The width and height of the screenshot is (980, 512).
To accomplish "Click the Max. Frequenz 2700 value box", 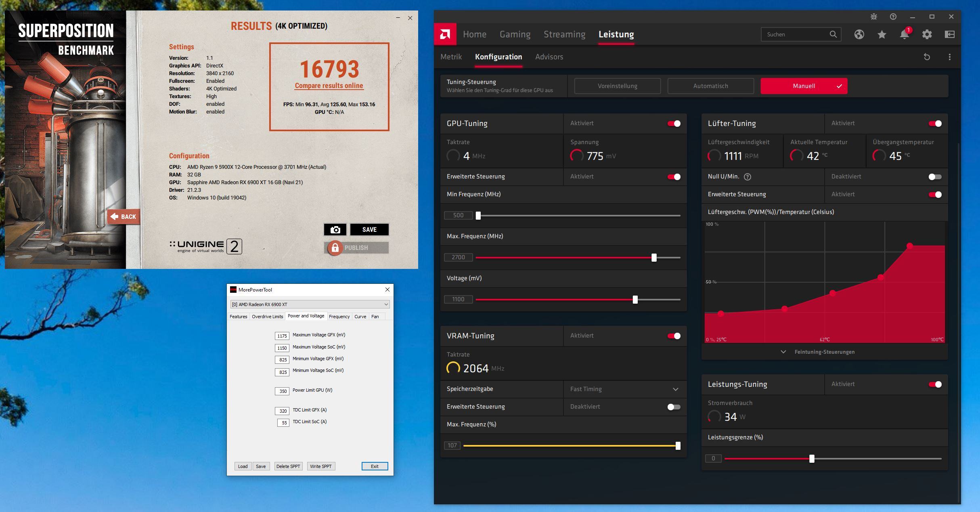I will (458, 258).
